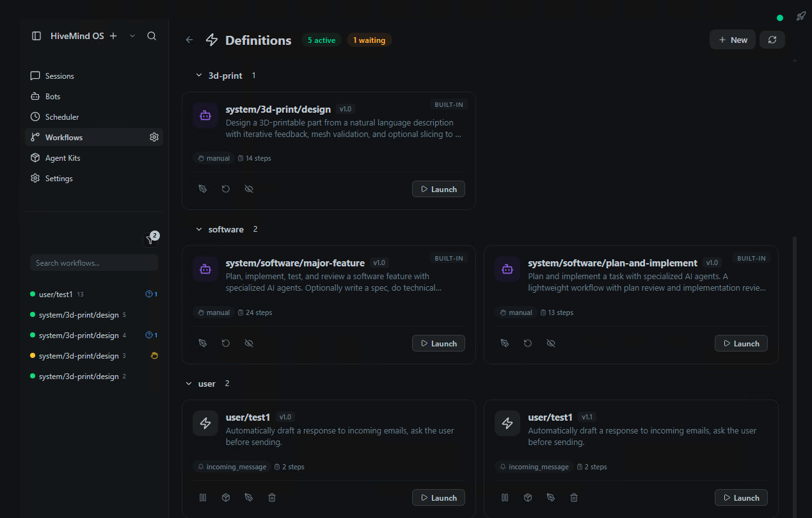This screenshot has width=812, height=518.
Task: Toggle the eye-off icon on 3d-print/design card
Action: (x=248, y=188)
